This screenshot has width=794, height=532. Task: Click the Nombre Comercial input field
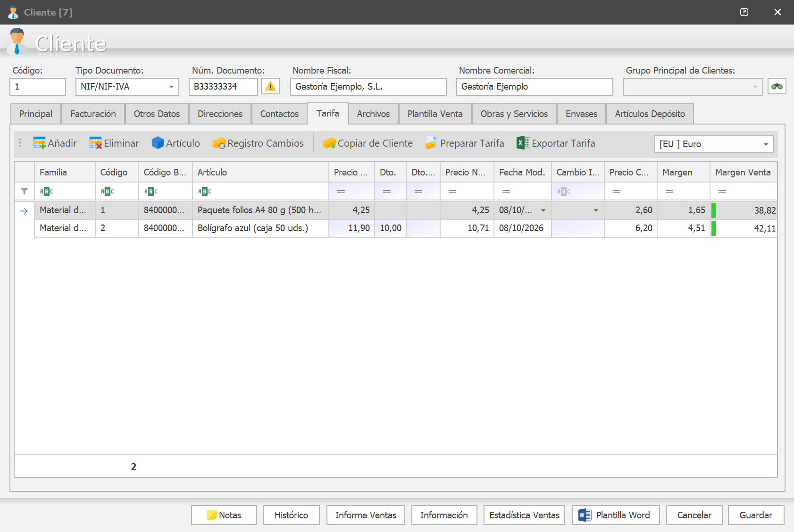pyautogui.click(x=535, y=87)
